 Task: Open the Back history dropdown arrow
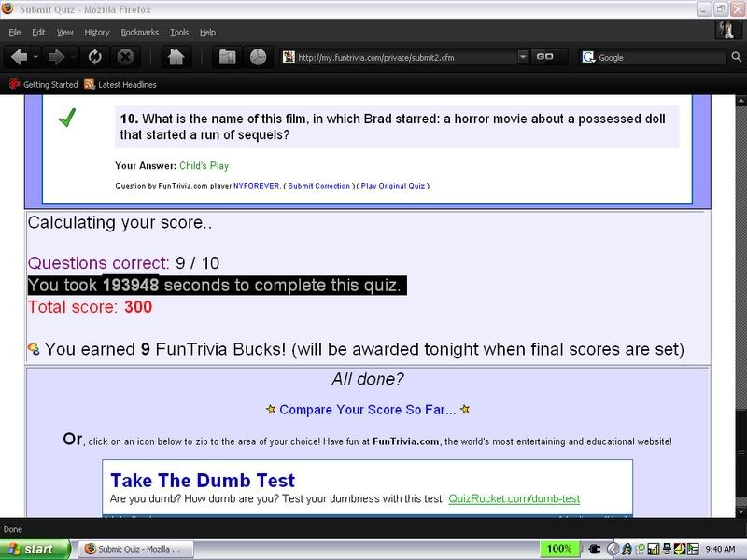tap(35, 57)
